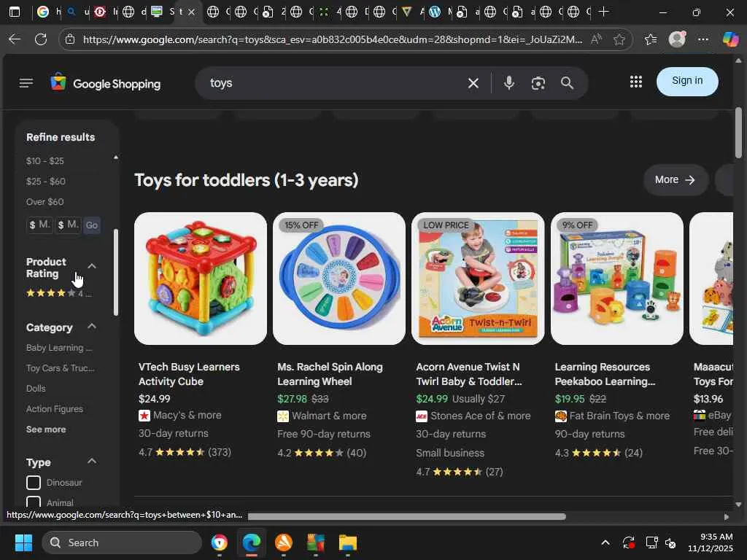Click the price range Go button
Screen dimensions: 747x560
[x=91, y=225]
